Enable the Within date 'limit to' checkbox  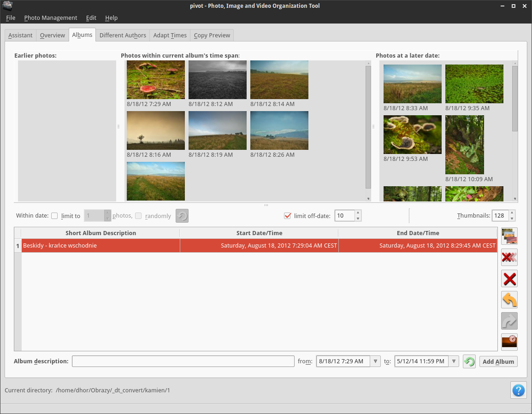click(54, 216)
